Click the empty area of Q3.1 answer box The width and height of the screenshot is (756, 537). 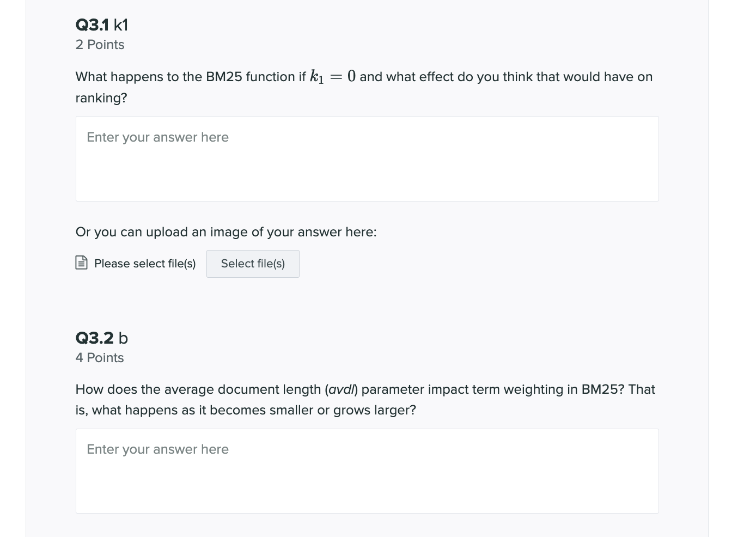[367, 180]
